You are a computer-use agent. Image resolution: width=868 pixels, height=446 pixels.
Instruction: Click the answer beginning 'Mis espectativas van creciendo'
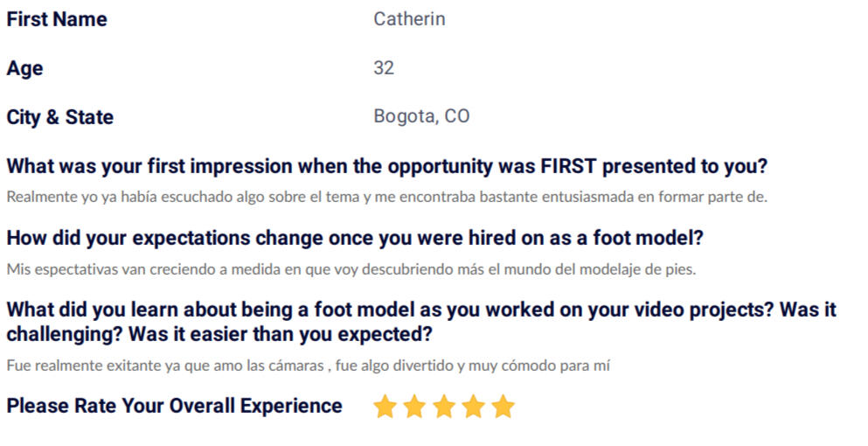[x=351, y=269]
